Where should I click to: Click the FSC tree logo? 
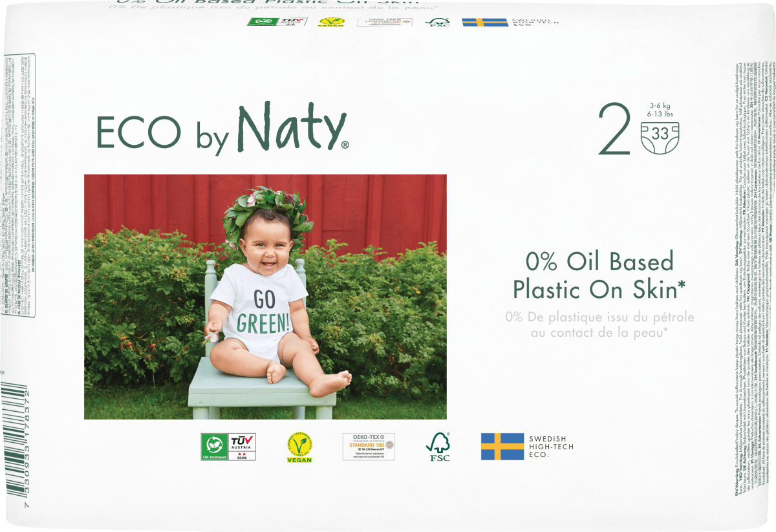click(x=438, y=447)
